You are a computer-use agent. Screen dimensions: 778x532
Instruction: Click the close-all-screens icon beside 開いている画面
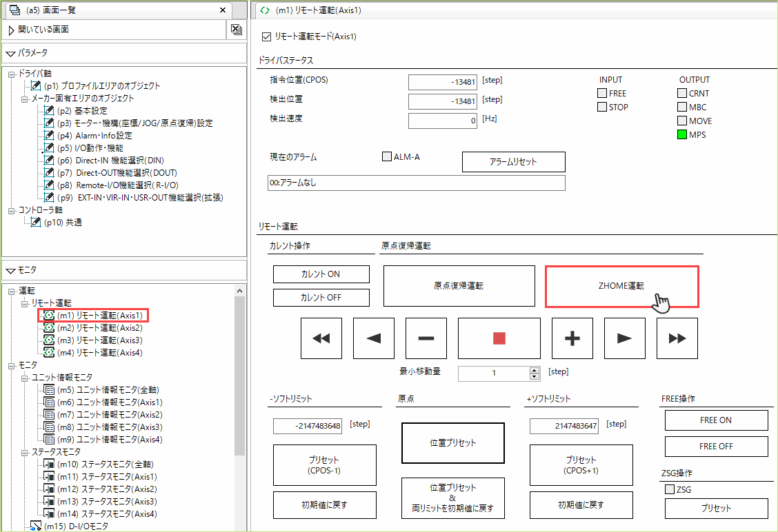pyautogui.click(x=235, y=30)
